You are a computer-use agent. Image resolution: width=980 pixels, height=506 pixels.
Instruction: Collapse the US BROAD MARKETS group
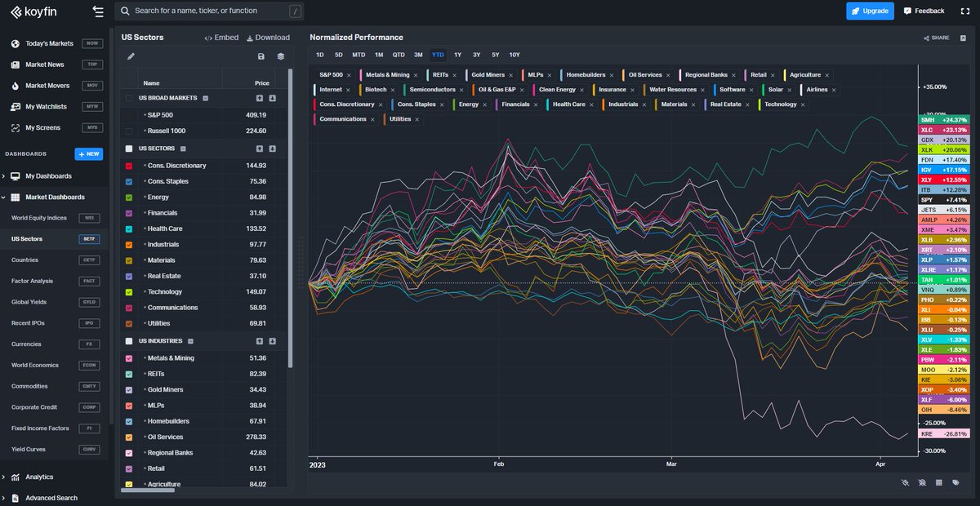tap(205, 98)
